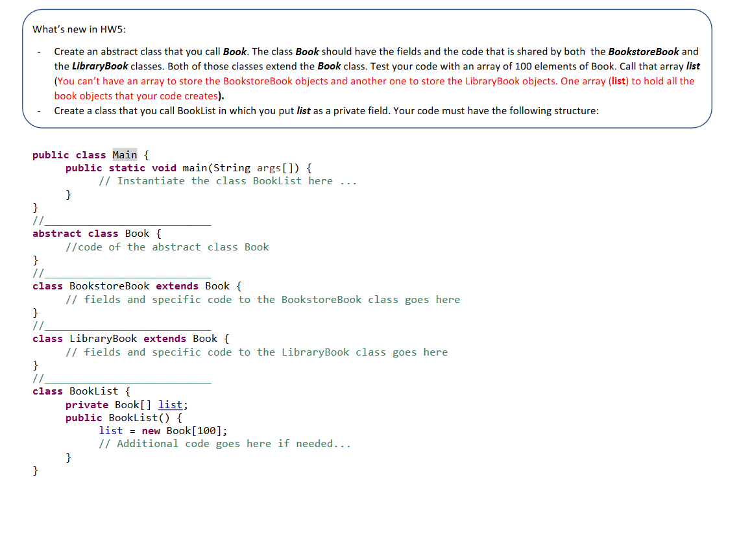Select the Additional code goes here comment
Viewport: 739px width, 560px height.
[224, 443]
